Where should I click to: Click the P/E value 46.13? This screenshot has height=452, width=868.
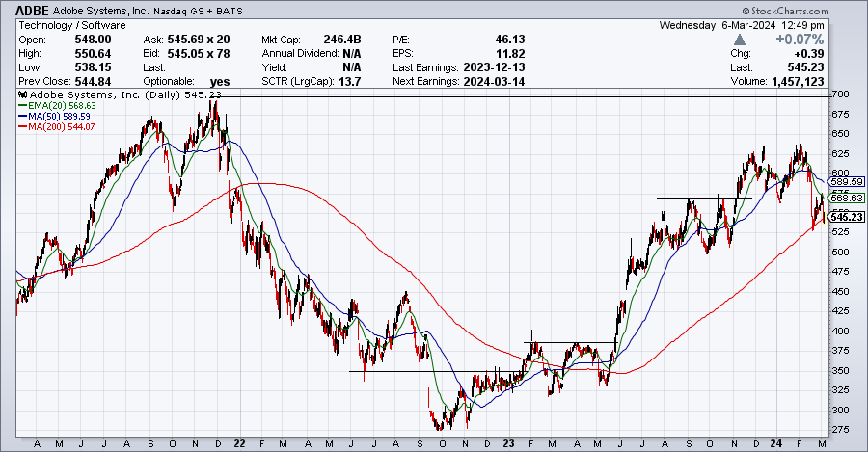pos(510,40)
